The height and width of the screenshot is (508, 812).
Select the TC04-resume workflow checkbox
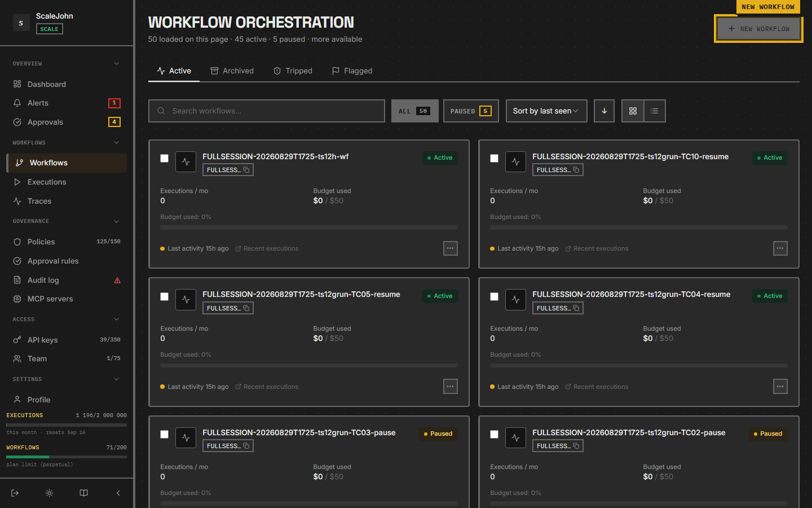click(x=494, y=296)
